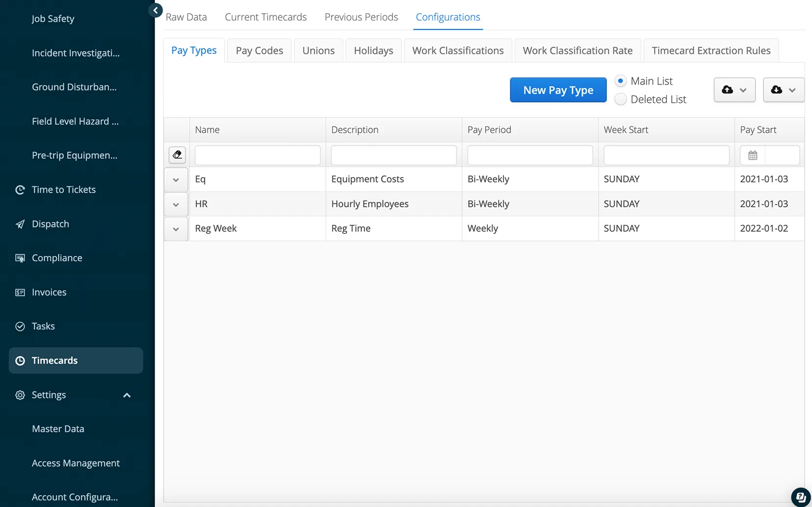This screenshot has height=507, width=812.
Task: Expand the HR row actions
Action: pos(176,204)
